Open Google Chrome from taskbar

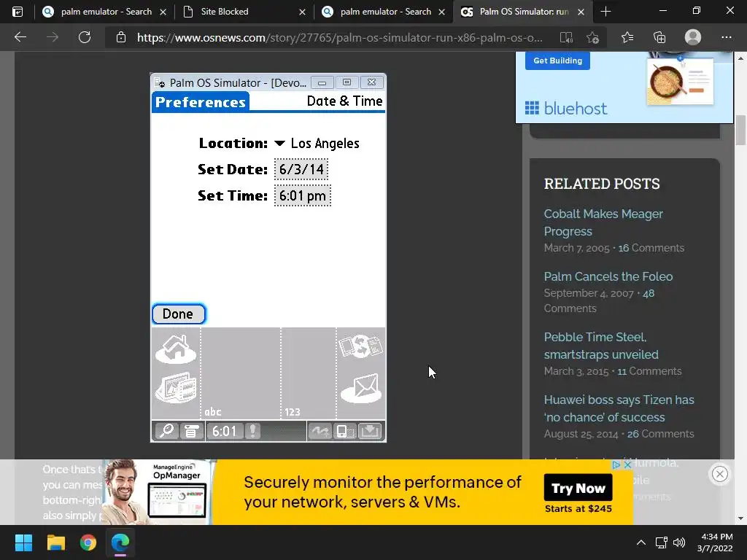(x=88, y=542)
